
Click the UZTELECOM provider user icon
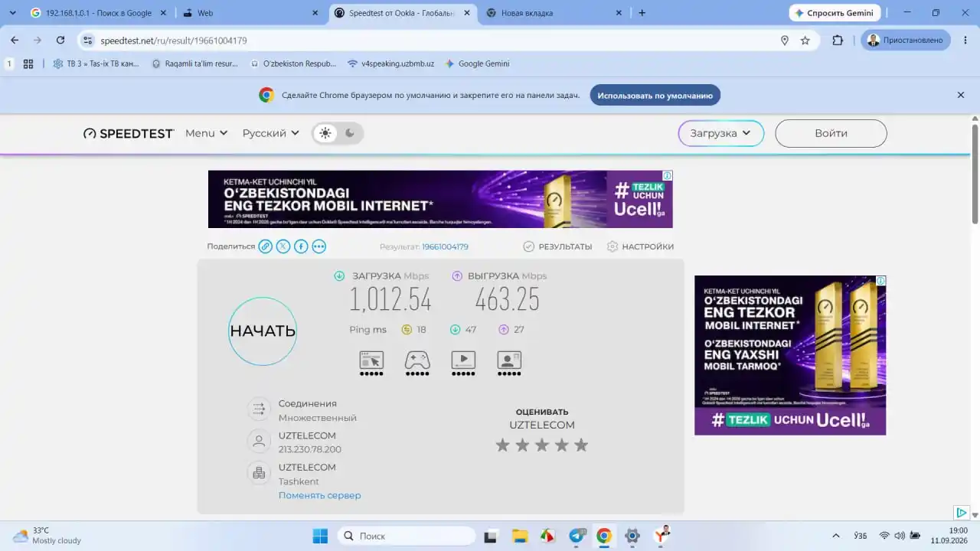coord(259,441)
